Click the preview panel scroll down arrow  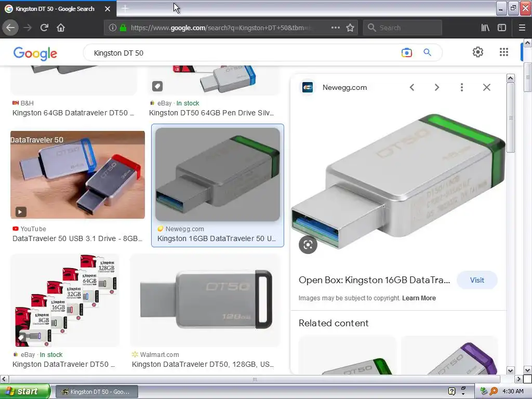click(x=510, y=370)
